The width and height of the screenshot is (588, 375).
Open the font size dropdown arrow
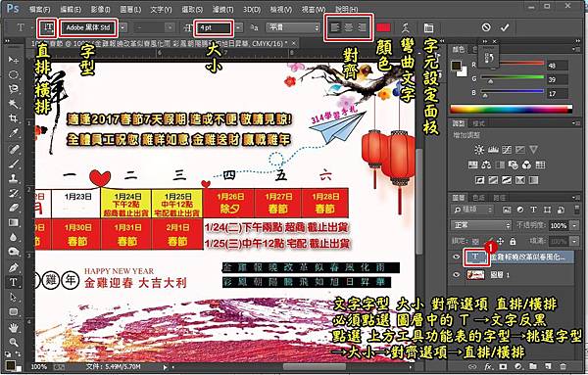(238, 27)
